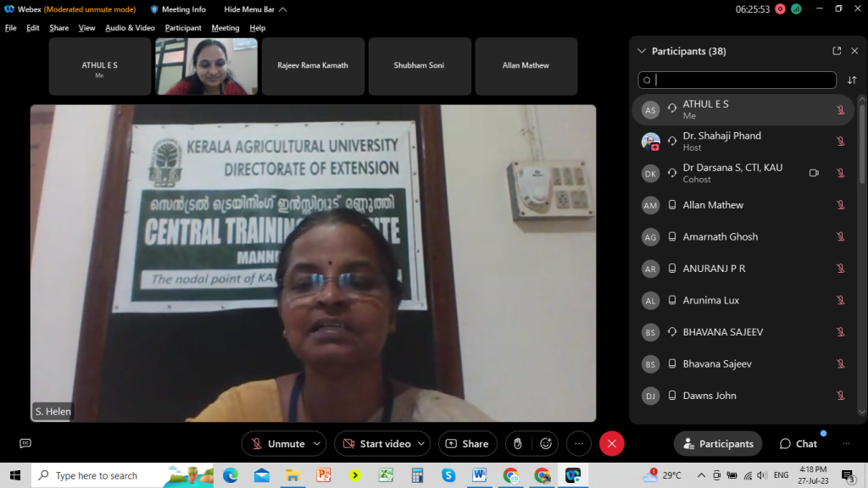Open the Chat panel
The height and width of the screenshot is (488, 868).
(798, 444)
